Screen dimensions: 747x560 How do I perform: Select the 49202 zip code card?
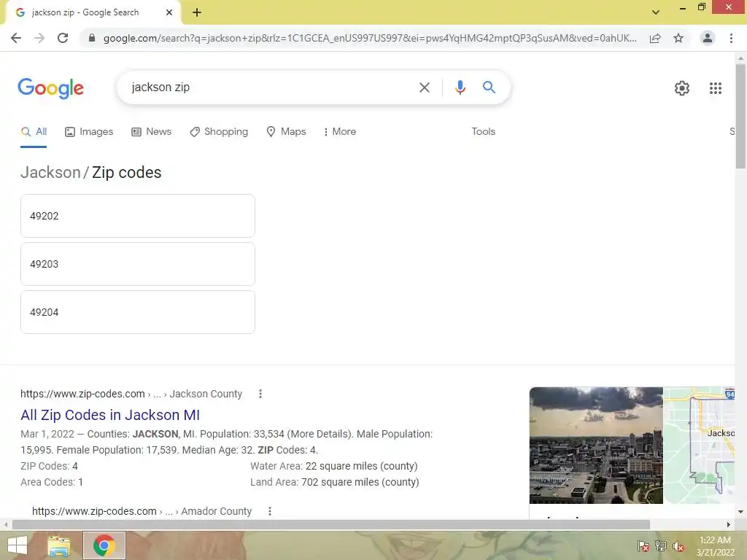[x=138, y=216]
